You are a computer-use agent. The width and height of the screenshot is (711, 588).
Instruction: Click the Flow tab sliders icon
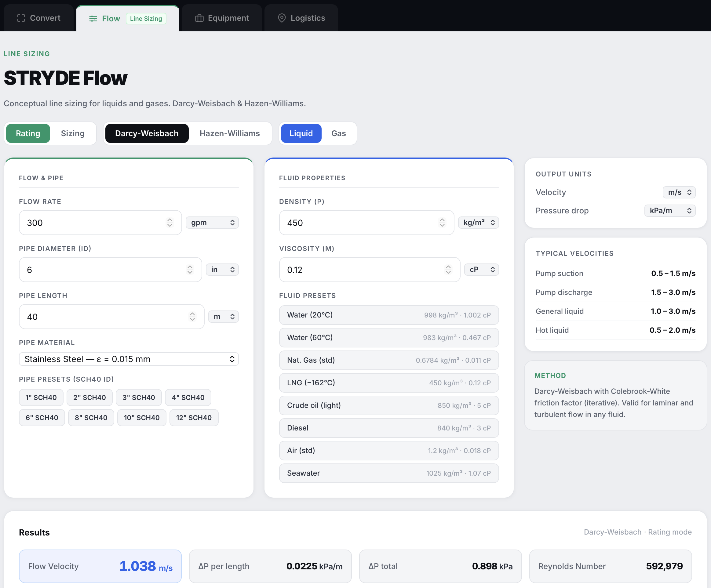click(93, 19)
